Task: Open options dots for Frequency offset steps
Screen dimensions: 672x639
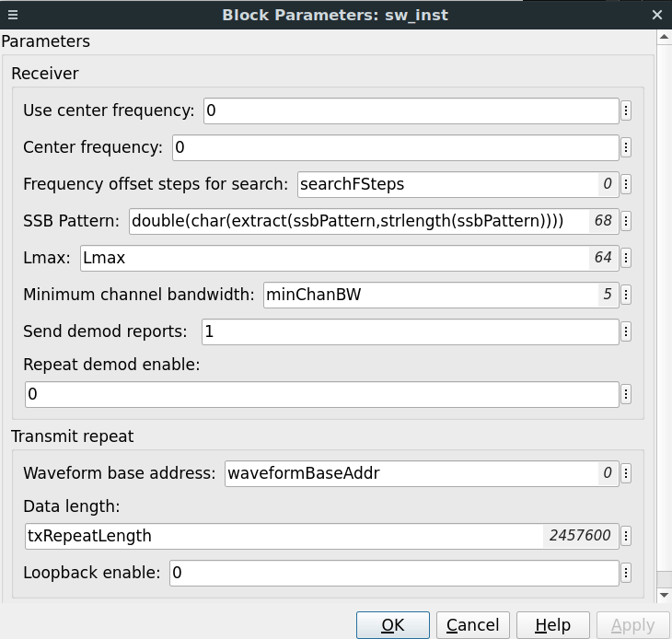Action: click(x=626, y=184)
